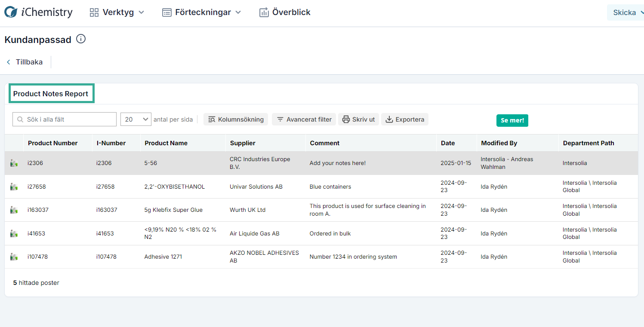Image resolution: width=644 pixels, height=327 pixels.
Task: Click the product icon in the i27658 row
Action: tap(14, 186)
